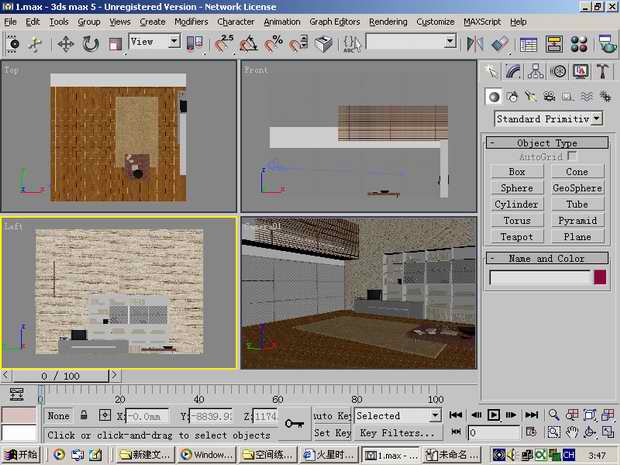This screenshot has width=620, height=465.
Task: Open Schematic View icon
Action: (554, 44)
